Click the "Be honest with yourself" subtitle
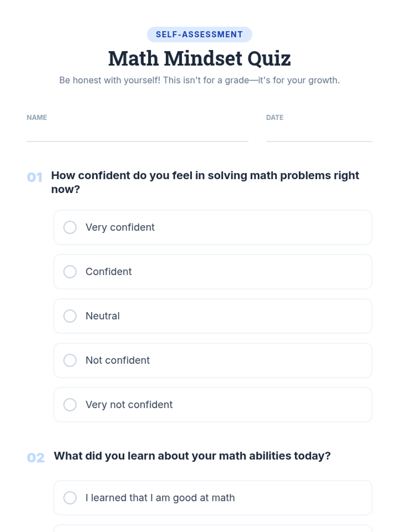This screenshot has height=532, width=399. 199,80
